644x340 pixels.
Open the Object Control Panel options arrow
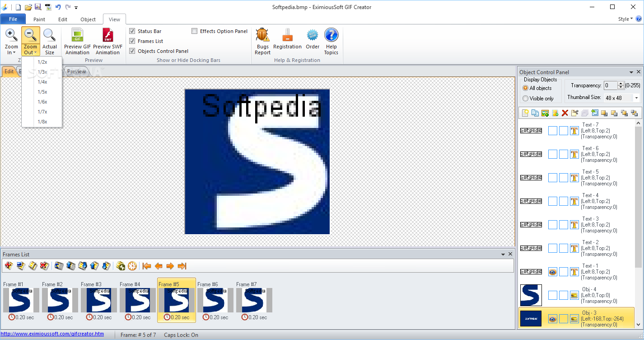click(x=631, y=72)
